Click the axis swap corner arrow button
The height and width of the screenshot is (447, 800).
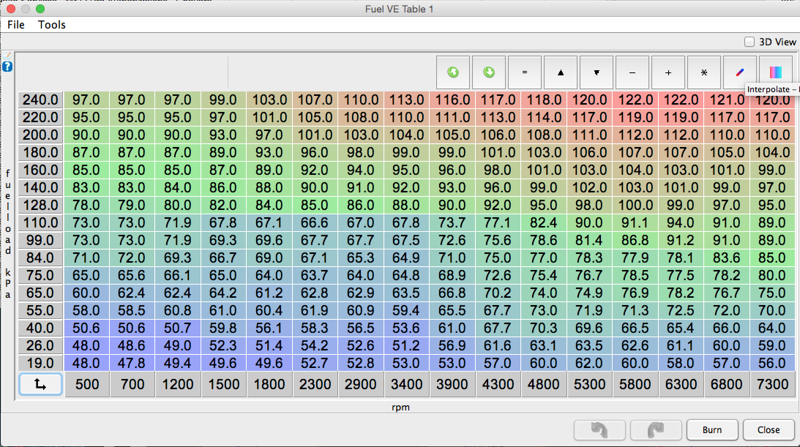(x=40, y=384)
